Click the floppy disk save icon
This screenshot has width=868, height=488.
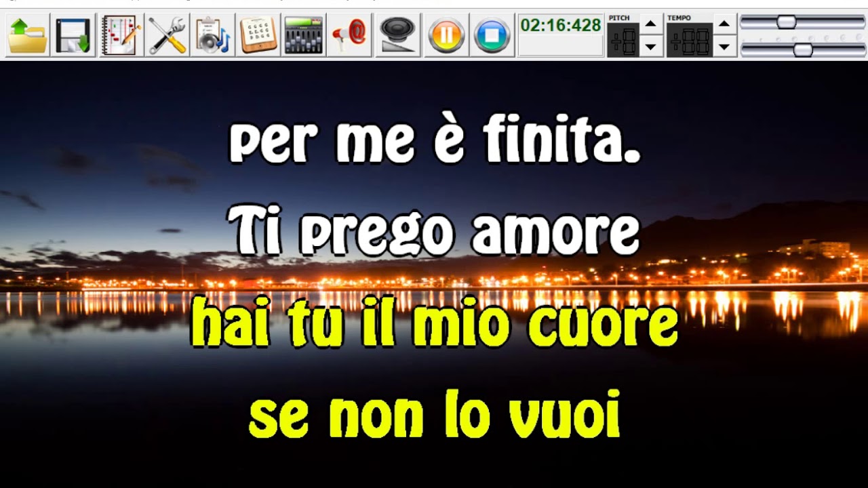pos(74,35)
